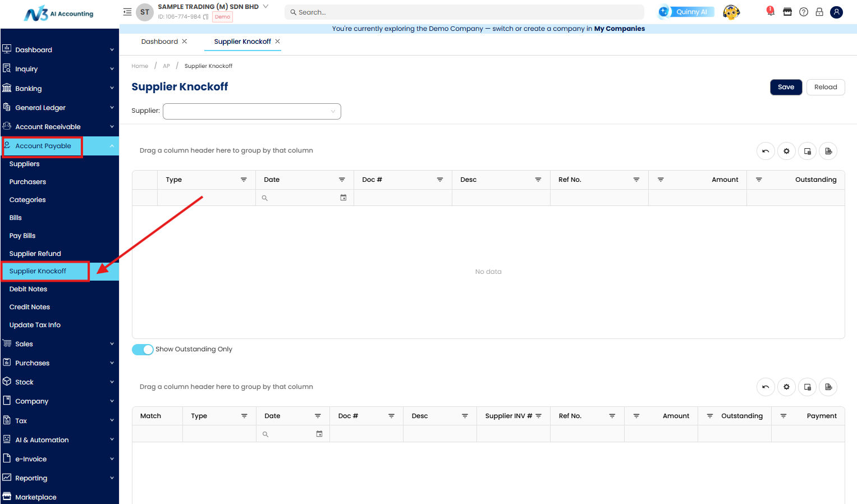The width and height of the screenshot is (857, 504).
Task: Expand e-Invoice sidebar menu
Action: [x=59, y=459]
